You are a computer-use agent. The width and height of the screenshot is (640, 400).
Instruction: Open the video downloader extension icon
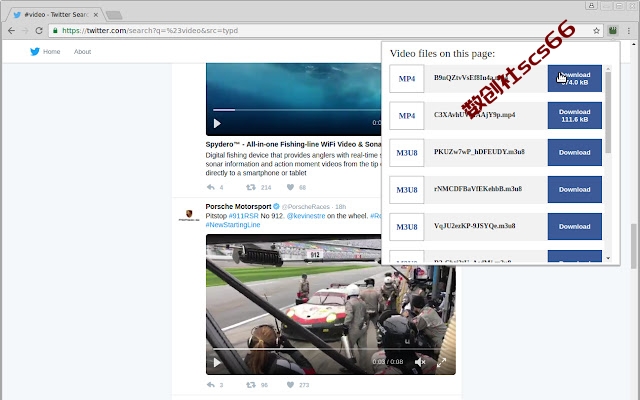613,30
